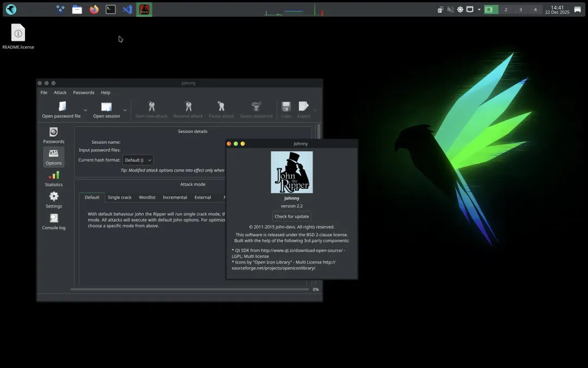Click the Open password file toolbar icon
Image resolution: width=588 pixels, height=368 pixels.
pyautogui.click(x=62, y=107)
